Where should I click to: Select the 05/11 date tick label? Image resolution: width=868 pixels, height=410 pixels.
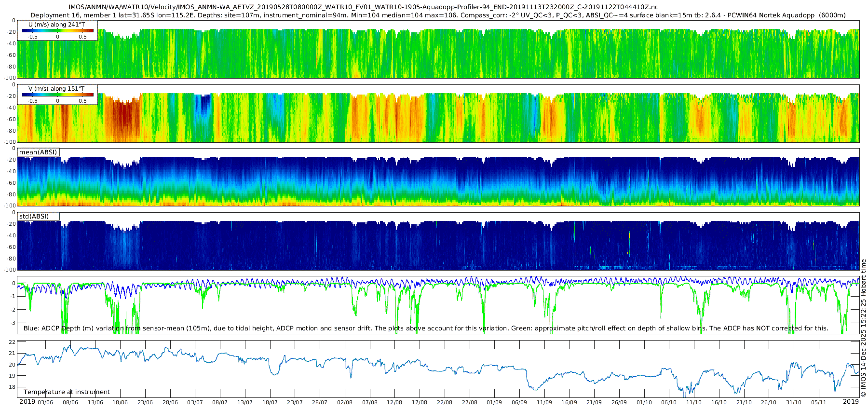(818, 402)
